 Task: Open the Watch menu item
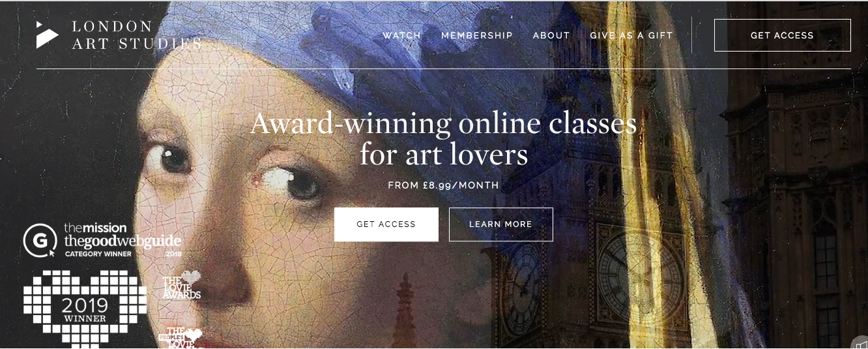click(x=401, y=35)
